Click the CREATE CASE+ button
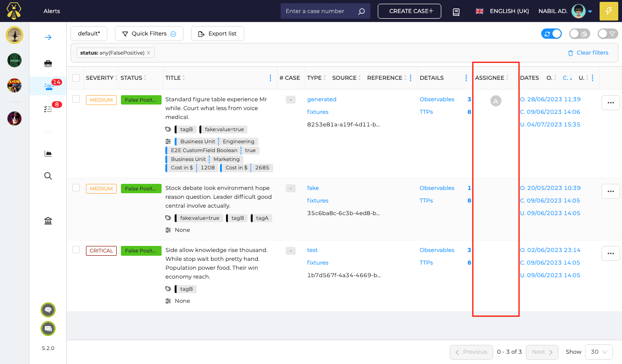 [x=409, y=11]
